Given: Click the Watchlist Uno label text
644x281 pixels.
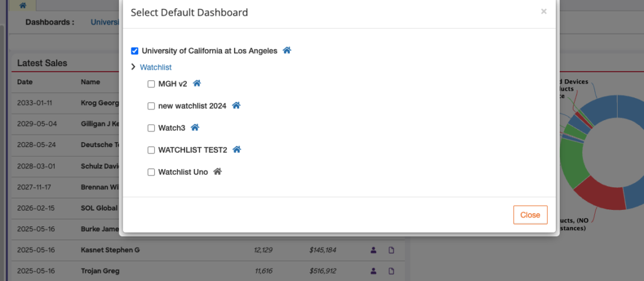Looking at the screenshot, I should 183,172.
